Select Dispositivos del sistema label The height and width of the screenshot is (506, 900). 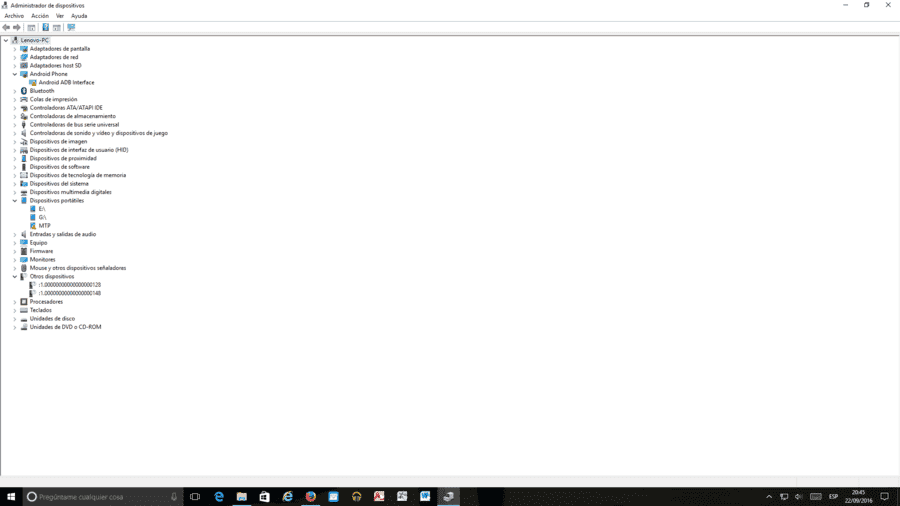point(59,184)
